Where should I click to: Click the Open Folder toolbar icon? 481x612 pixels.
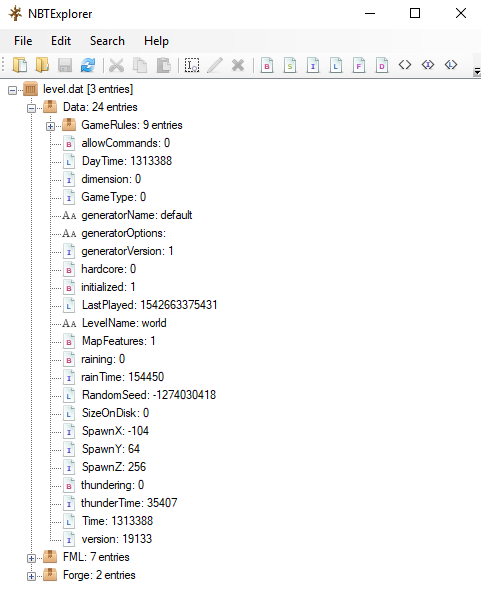[x=42, y=65]
